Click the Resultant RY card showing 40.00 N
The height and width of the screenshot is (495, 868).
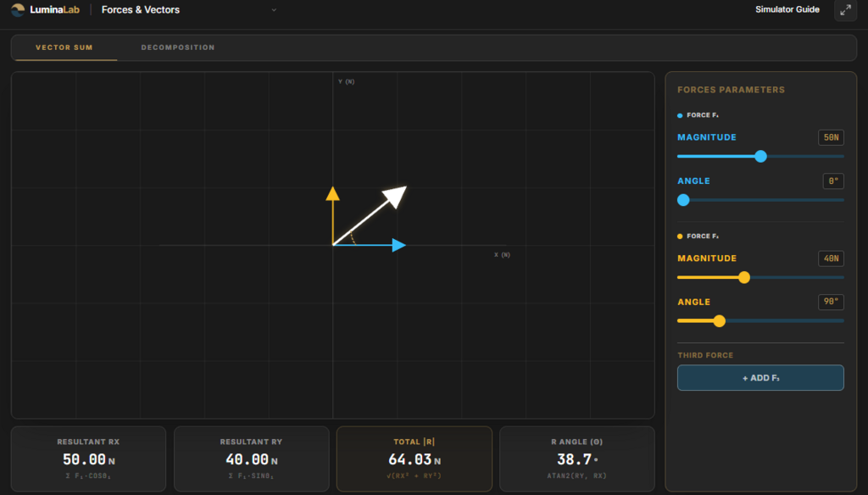click(251, 459)
